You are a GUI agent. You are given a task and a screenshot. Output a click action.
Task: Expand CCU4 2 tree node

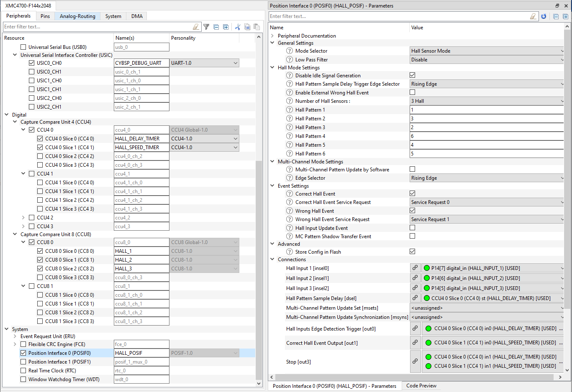pyautogui.click(x=23, y=218)
